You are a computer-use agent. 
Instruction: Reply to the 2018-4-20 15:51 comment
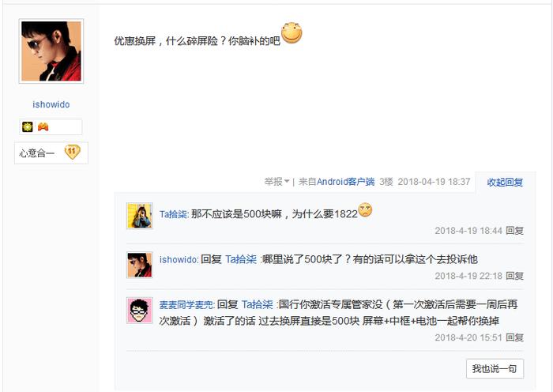pos(514,337)
